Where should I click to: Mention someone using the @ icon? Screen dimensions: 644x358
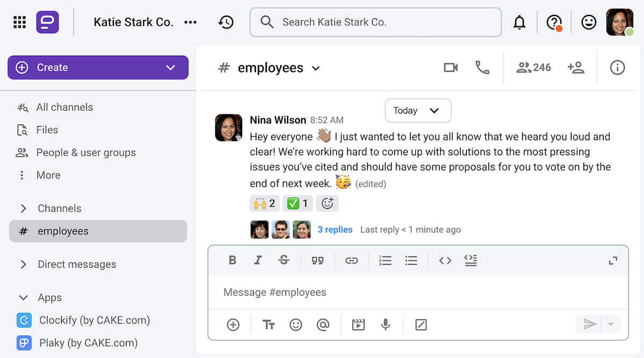pyautogui.click(x=323, y=324)
